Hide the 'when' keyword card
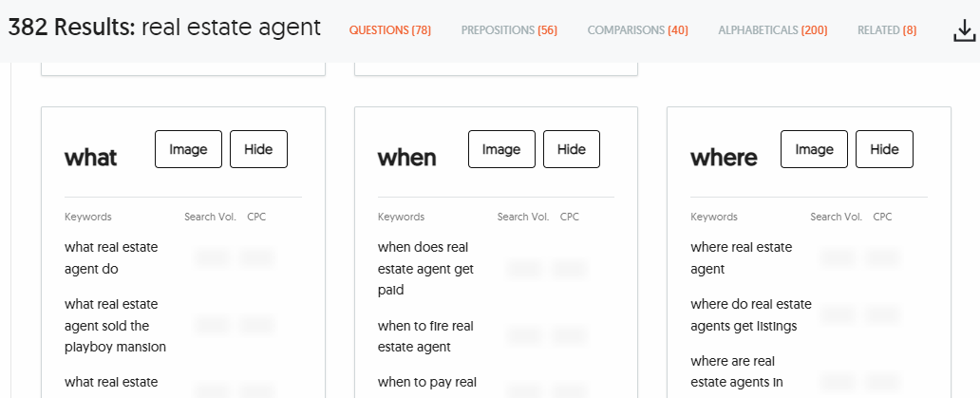 (572, 149)
